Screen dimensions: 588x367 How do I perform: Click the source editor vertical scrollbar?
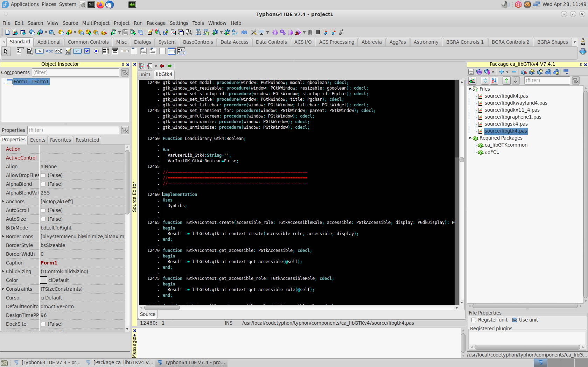click(x=462, y=192)
